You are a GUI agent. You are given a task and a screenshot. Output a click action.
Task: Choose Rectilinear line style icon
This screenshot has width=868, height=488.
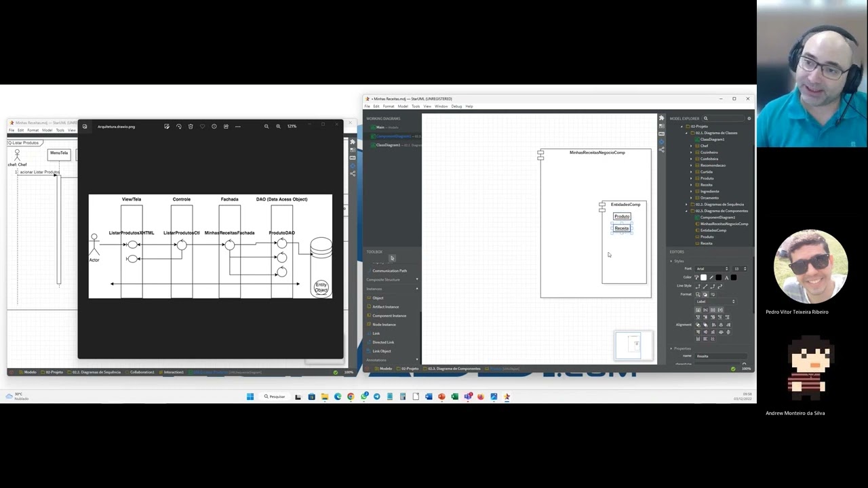(698, 286)
